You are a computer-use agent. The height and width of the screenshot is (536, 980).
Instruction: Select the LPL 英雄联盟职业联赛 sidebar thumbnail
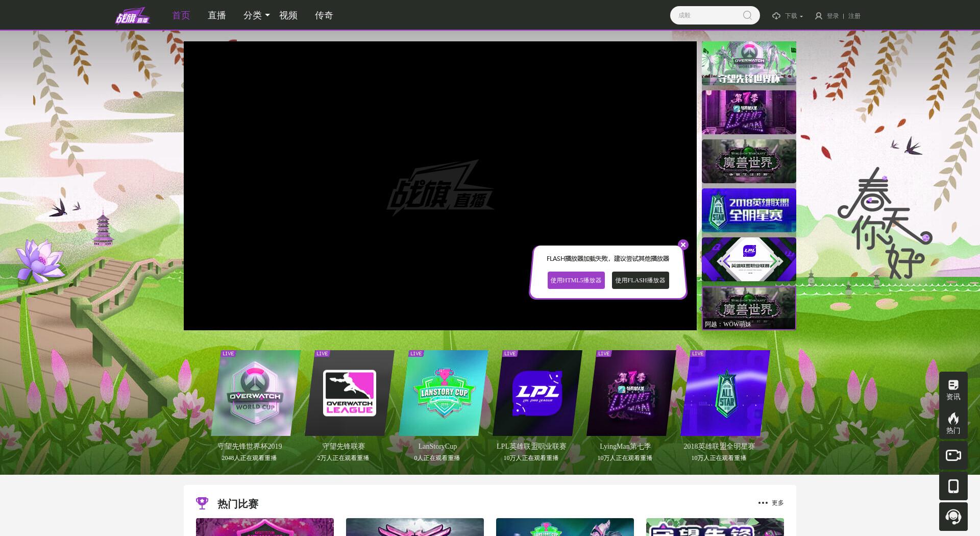[749, 259]
